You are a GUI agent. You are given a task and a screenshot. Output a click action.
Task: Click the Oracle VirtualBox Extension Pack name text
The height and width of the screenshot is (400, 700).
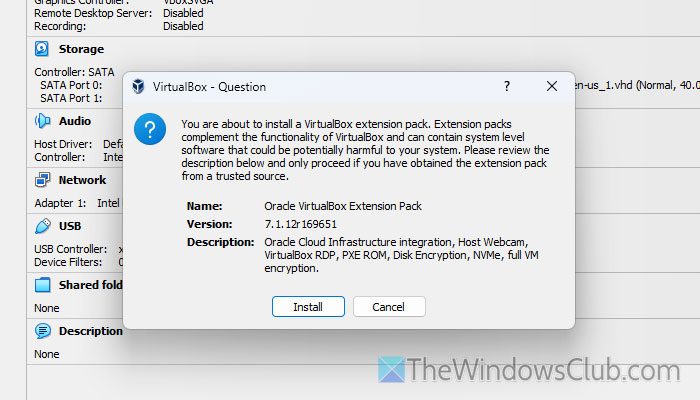click(343, 206)
